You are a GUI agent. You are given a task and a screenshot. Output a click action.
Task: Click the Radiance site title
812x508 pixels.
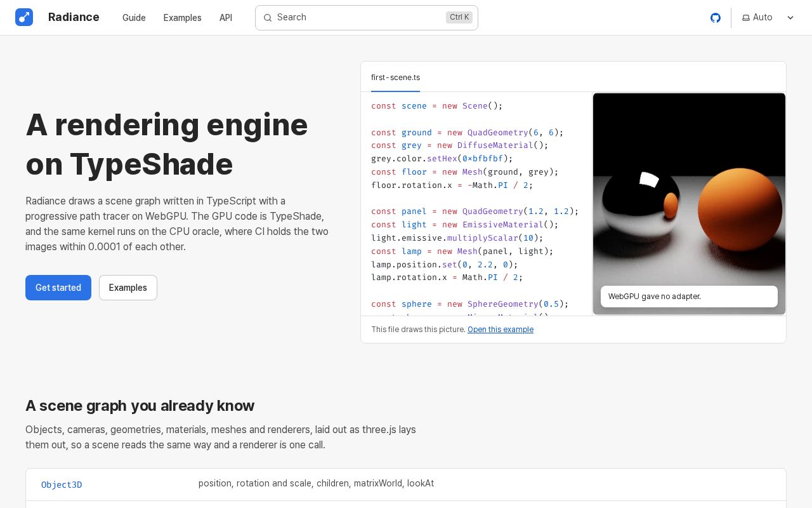74,17
